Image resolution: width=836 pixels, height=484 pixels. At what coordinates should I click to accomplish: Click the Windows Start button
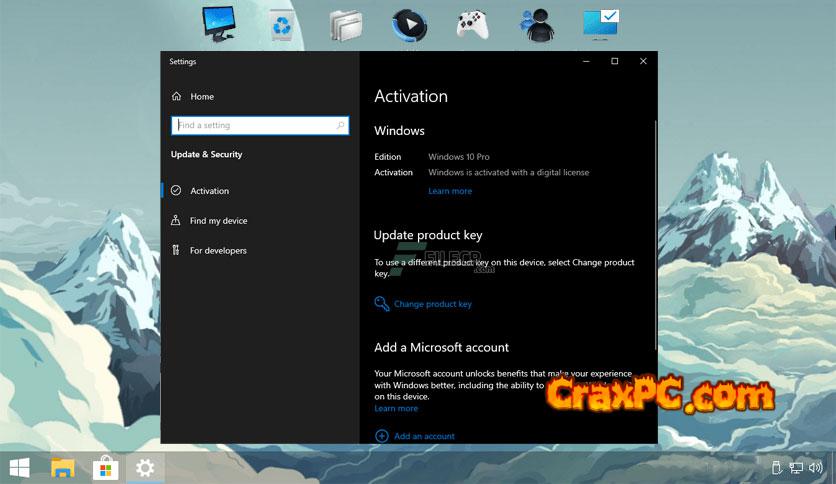click(20, 467)
